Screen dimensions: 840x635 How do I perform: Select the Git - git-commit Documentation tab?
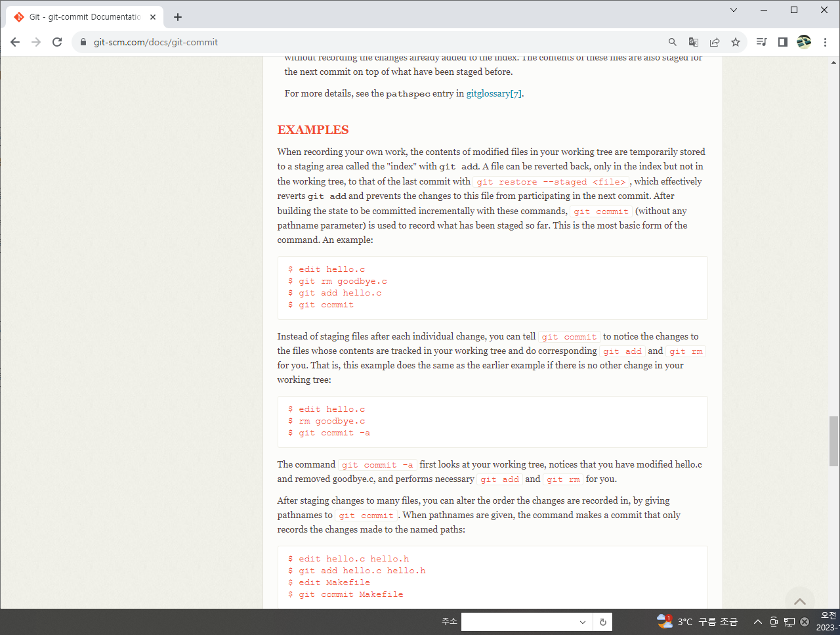85,17
